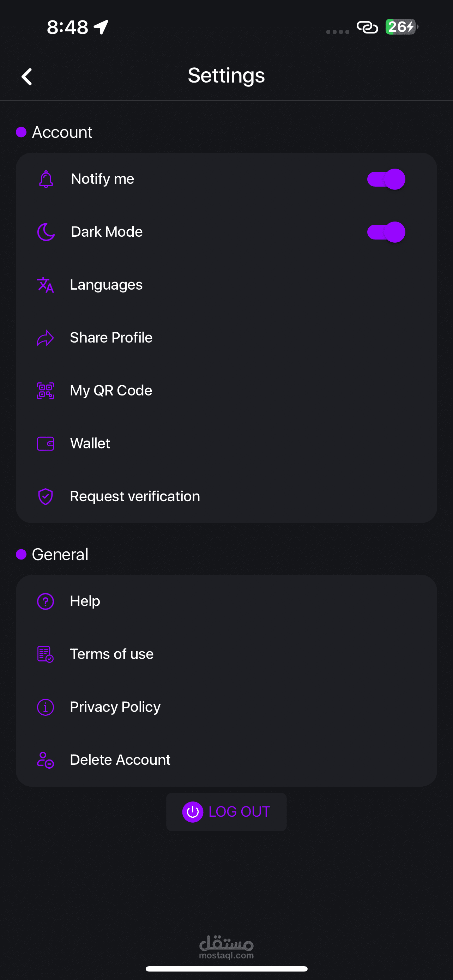The height and width of the screenshot is (980, 453).
Task: Tap the QR code icon
Action: (46, 391)
